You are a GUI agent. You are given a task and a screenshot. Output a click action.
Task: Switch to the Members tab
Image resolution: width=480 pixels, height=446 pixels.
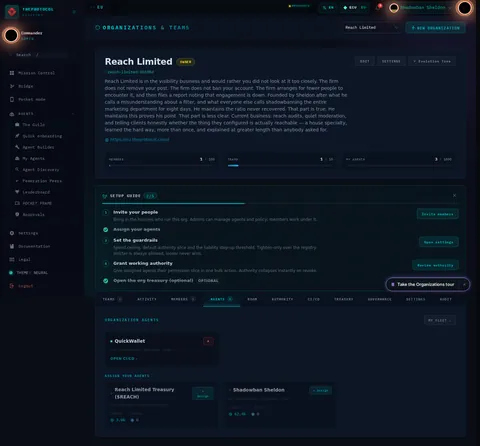tap(183, 299)
